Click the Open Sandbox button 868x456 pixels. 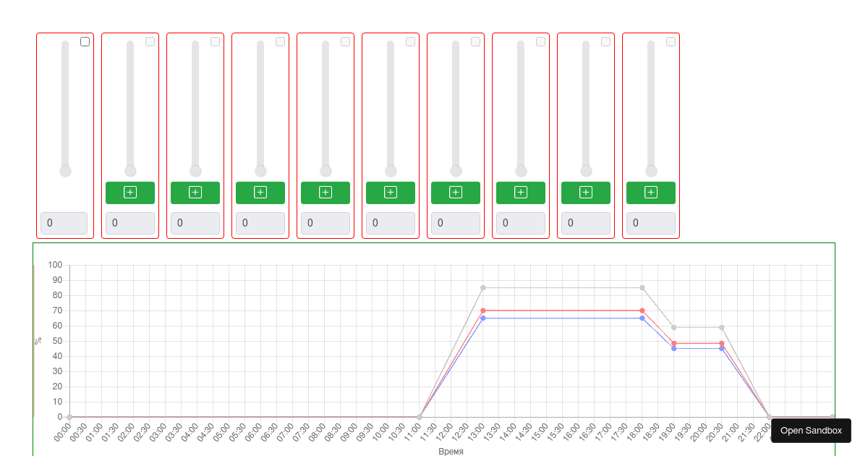(811, 430)
